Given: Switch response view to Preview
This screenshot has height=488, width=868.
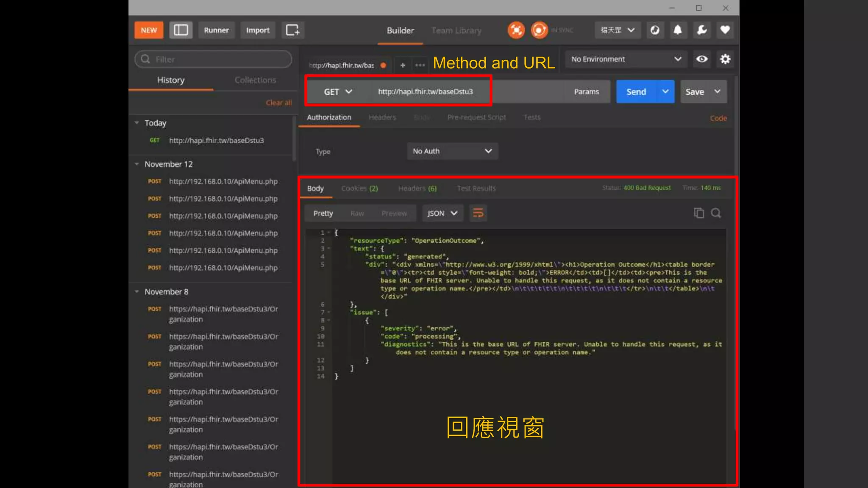Looking at the screenshot, I should point(394,213).
